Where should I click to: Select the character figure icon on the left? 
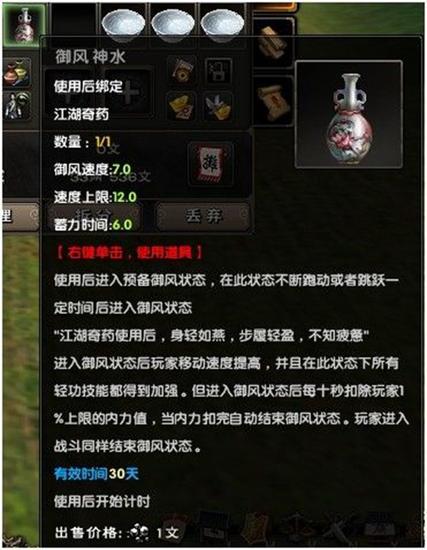[17, 105]
